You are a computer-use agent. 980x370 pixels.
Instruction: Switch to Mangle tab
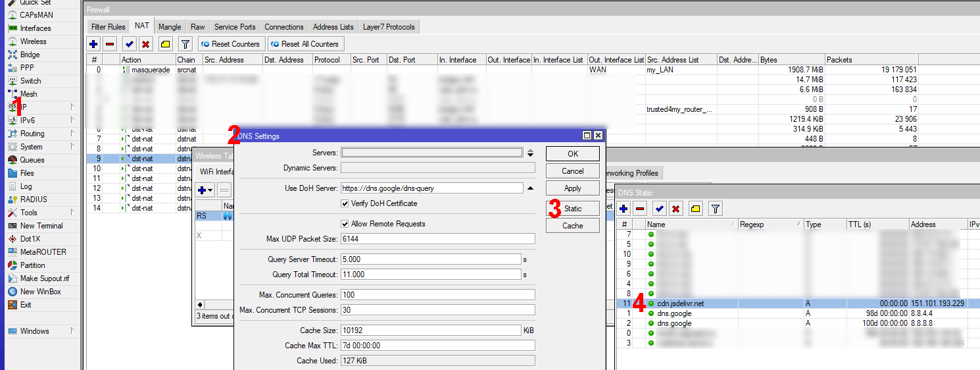tap(170, 27)
